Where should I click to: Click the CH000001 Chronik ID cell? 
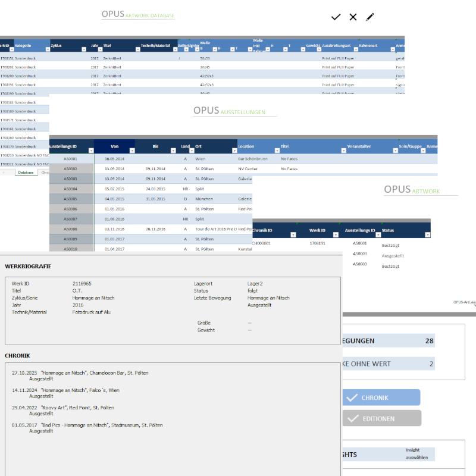(261, 243)
